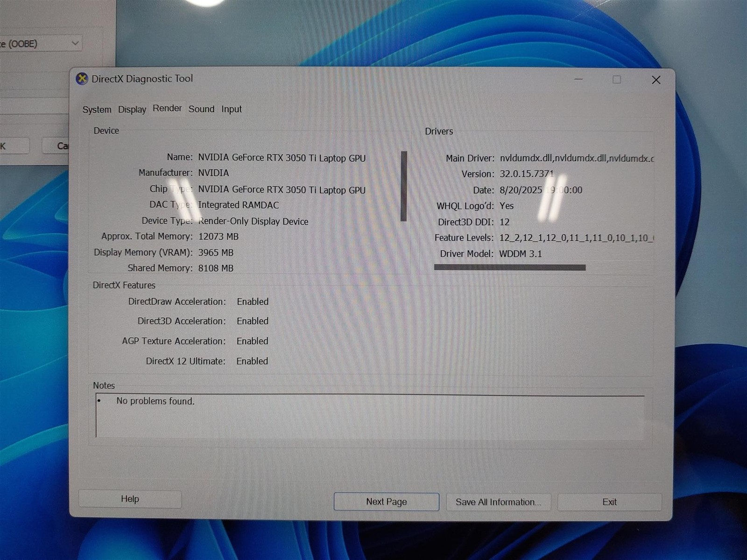Click Direct3D Acceleration 'Enabled' value
The height and width of the screenshot is (560, 747).
(x=253, y=322)
